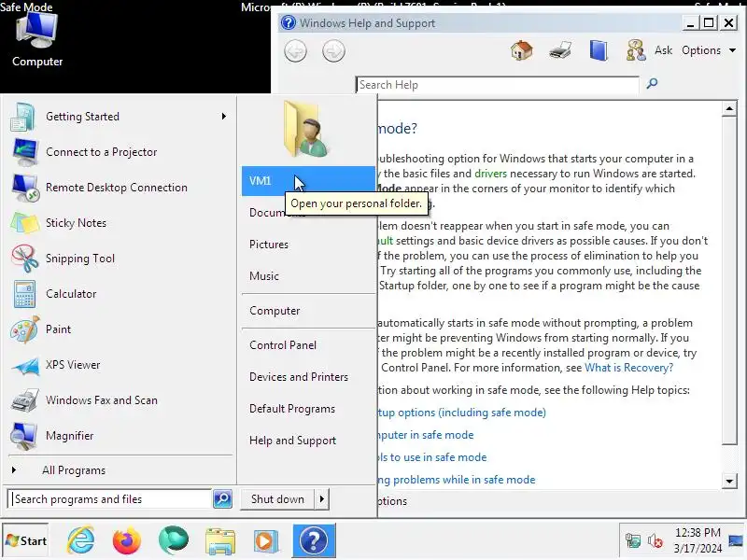747x560 pixels.
Task: Open Remote Desktop Connection
Action: (x=119, y=188)
